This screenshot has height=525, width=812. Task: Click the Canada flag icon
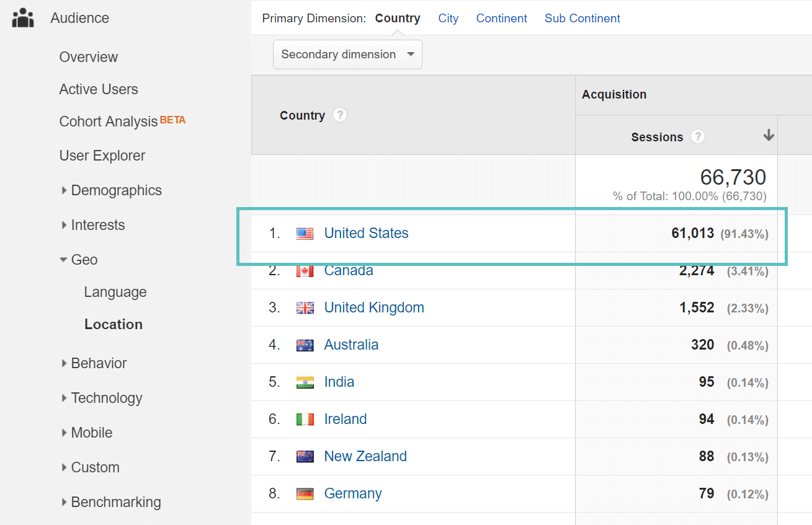click(x=305, y=270)
